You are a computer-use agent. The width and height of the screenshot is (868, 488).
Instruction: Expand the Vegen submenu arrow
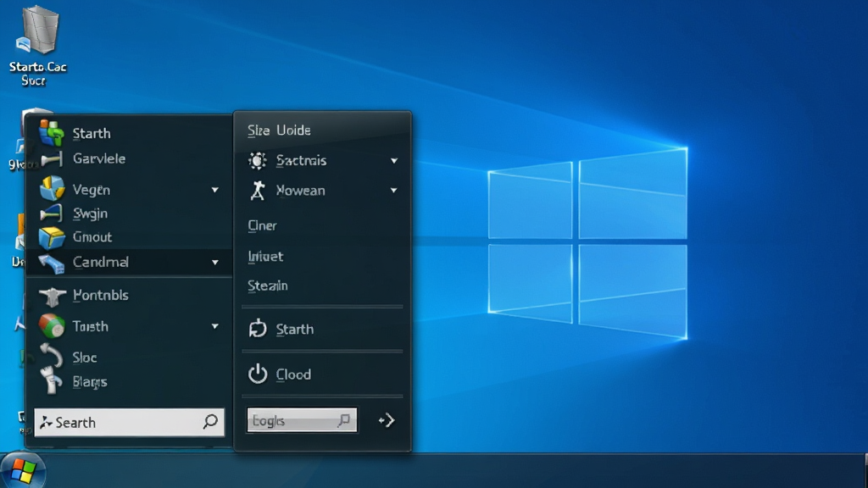pos(214,190)
